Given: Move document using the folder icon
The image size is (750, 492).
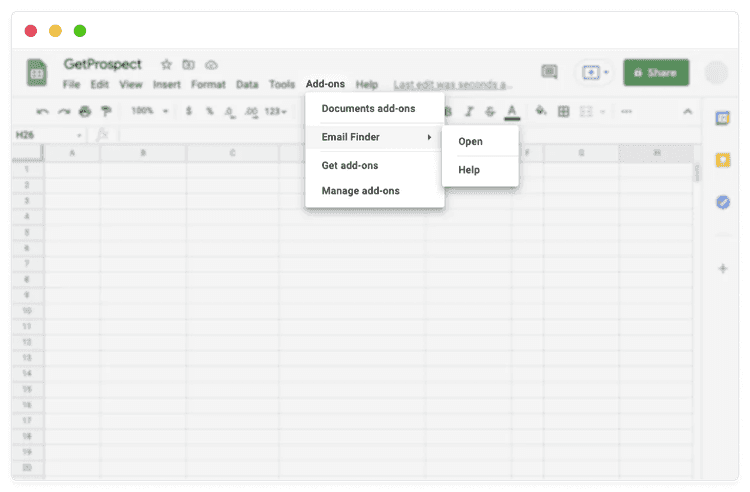Looking at the screenshot, I should (188, 65).
